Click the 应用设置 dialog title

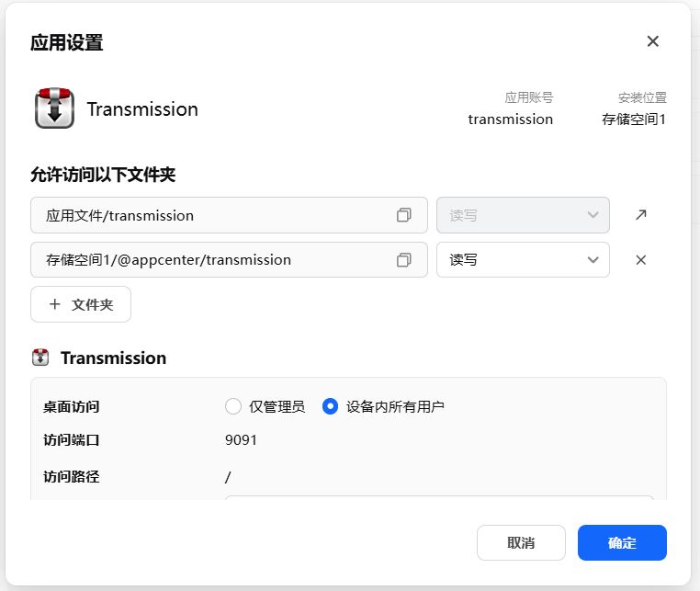pyautogui.click(x=67, y=43)
